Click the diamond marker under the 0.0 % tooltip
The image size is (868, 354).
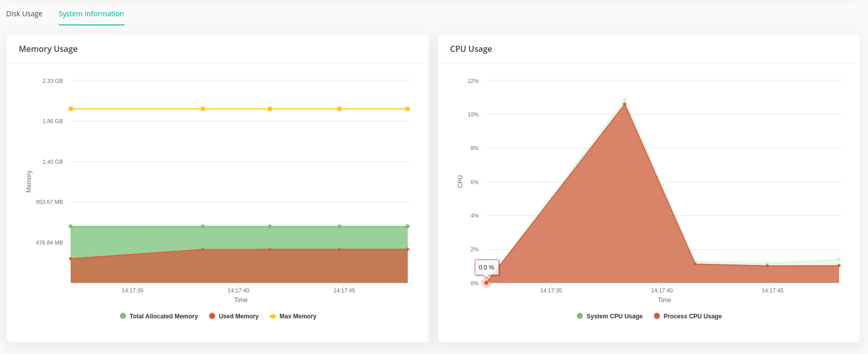coord(486,283)
